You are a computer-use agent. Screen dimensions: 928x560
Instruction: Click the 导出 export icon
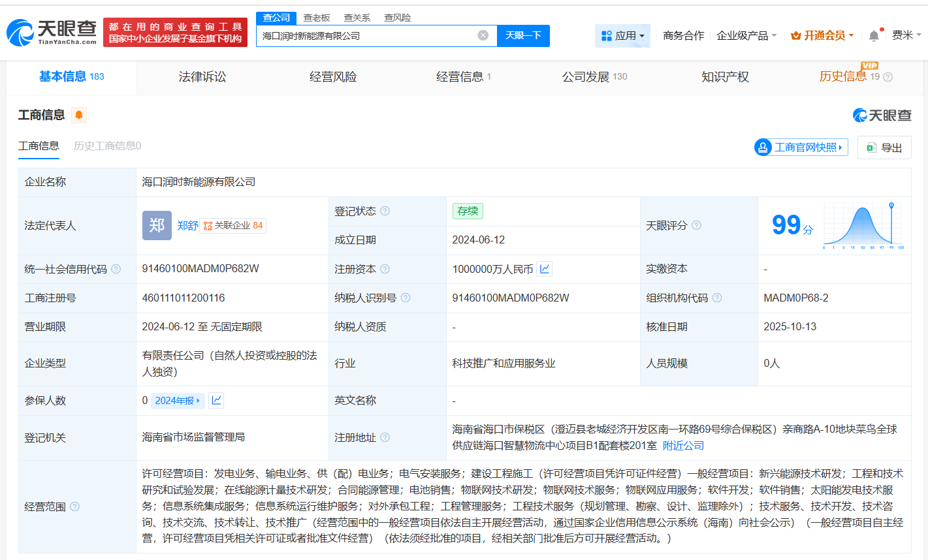coord(871,148)
